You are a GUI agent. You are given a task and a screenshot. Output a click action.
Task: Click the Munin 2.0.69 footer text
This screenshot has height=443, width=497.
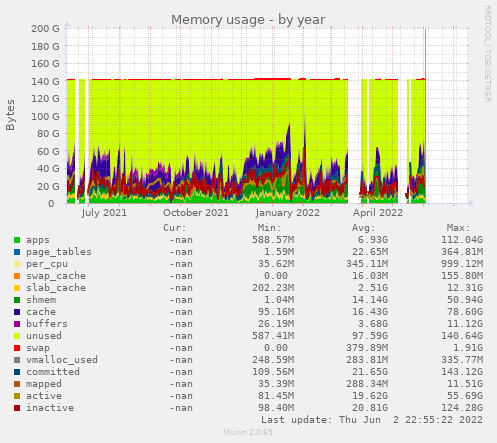click(248, 432)
